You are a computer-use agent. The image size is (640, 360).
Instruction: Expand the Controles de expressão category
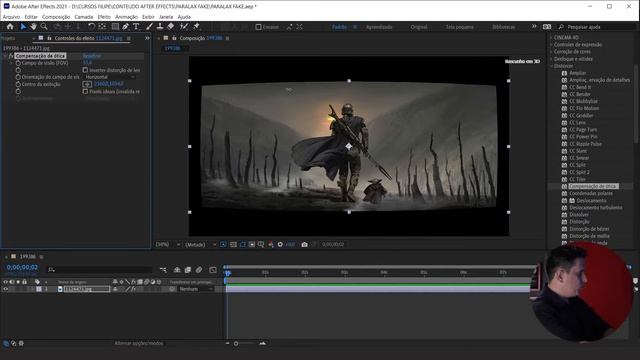click(551, 44)
